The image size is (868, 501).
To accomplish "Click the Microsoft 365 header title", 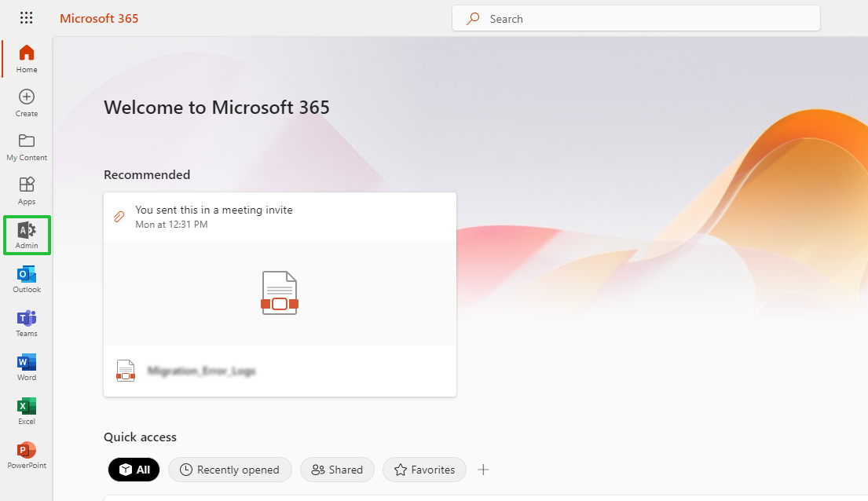I will [99, 18].
